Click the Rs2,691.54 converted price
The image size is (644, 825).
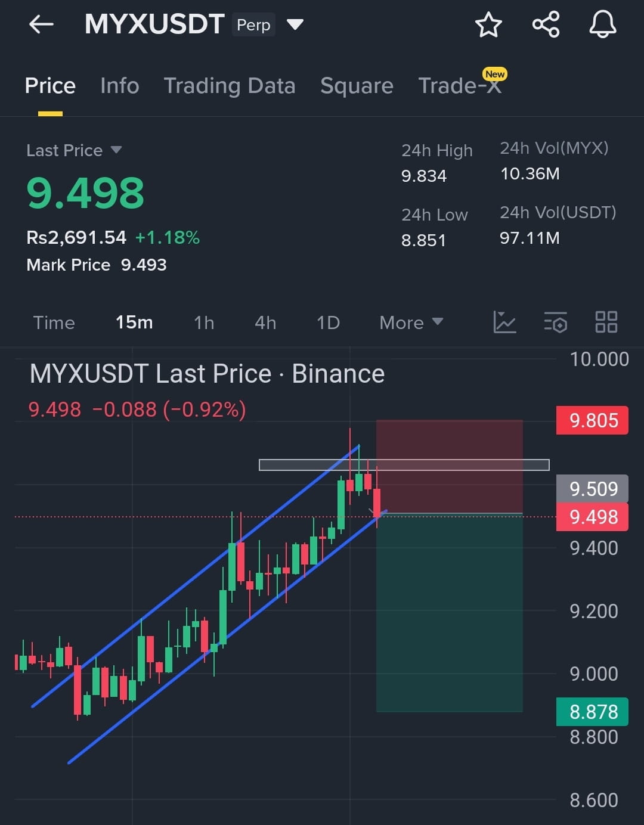coord(76,237)
